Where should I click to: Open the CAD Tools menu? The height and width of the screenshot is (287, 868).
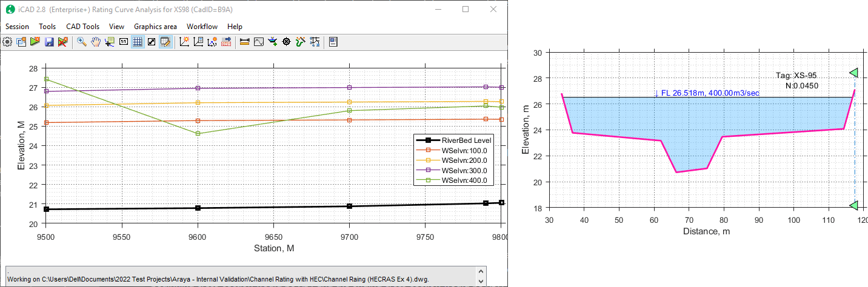click(82, 27)
